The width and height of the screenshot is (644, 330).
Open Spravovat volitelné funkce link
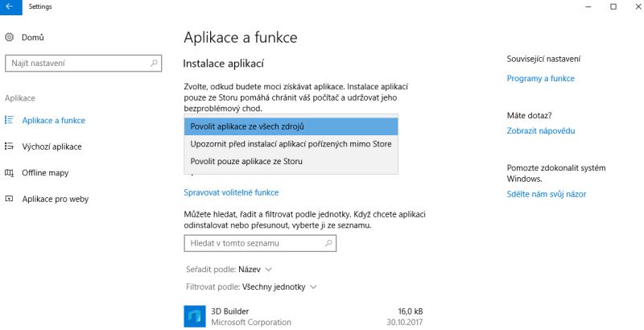231,192
